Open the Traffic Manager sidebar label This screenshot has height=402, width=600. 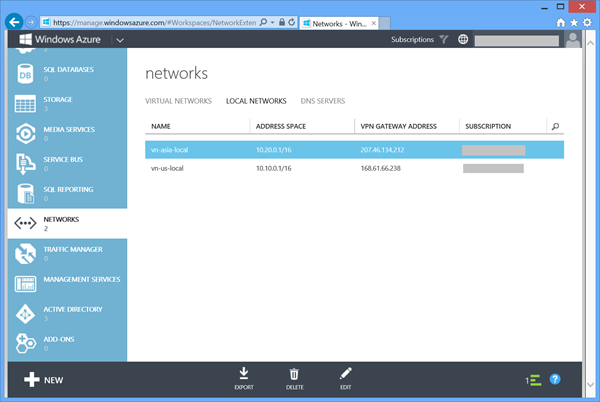click(x=73, y=249)
